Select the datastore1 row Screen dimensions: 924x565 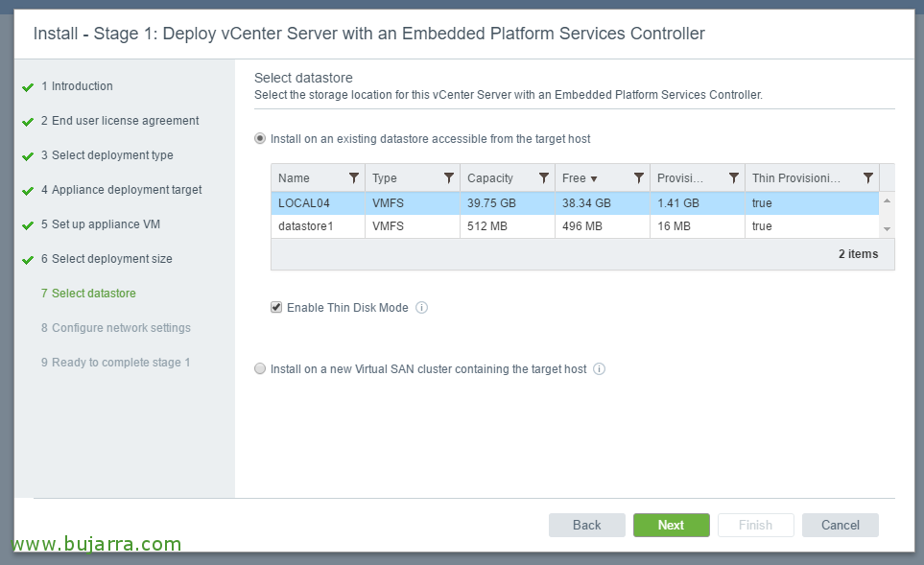coord(575,226)
